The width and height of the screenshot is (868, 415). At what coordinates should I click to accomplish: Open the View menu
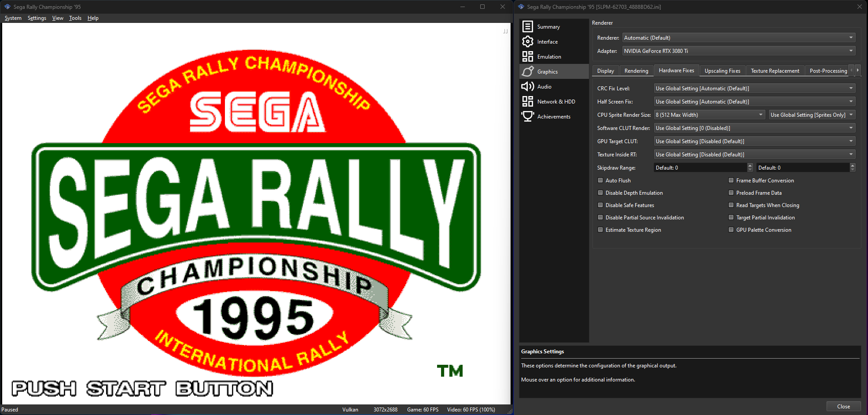pos(58,18)
